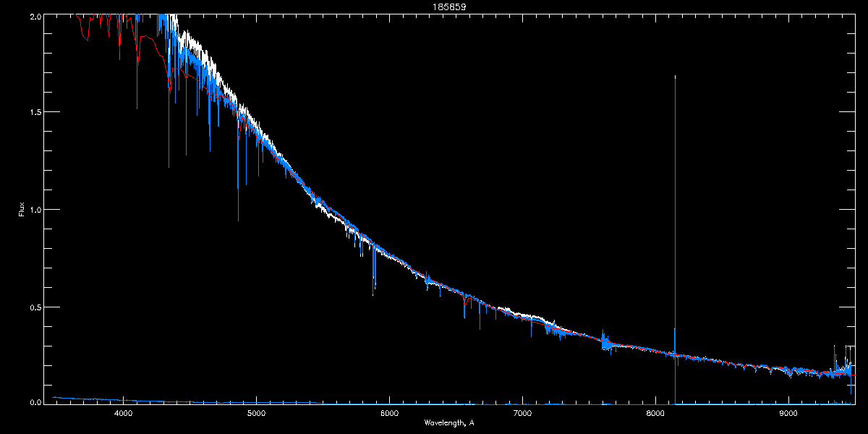The width and height of the screenshot is (868, 434).
Task: Click the 9000 x-axis tick label
Action: (788, 414)
